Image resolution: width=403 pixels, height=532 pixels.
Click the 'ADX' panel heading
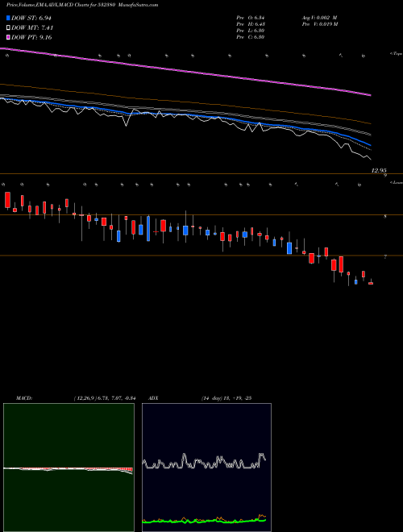[x=153, y=398]
